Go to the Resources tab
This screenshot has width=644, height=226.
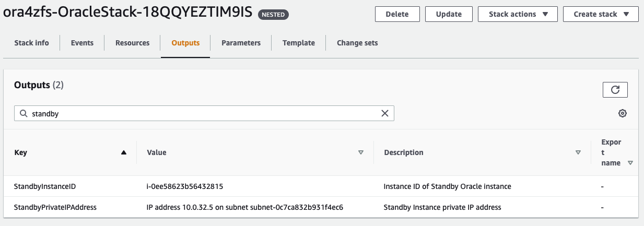pos(132,43)
